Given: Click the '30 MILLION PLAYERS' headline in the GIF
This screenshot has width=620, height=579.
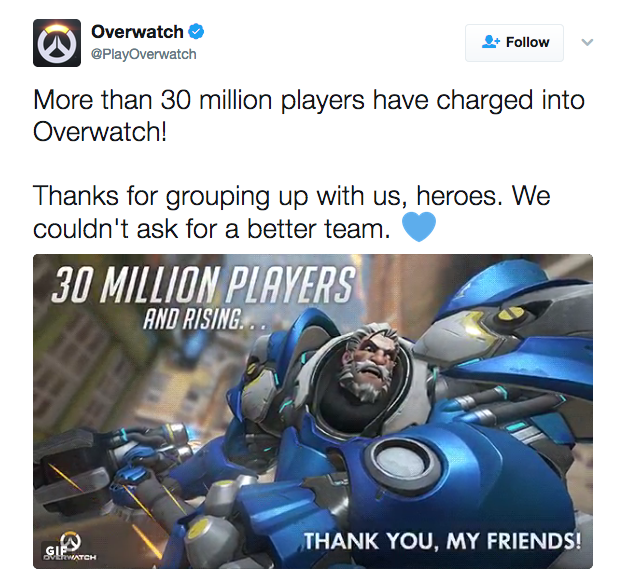Looking at the screenshot, I should (x=203, y=284).
